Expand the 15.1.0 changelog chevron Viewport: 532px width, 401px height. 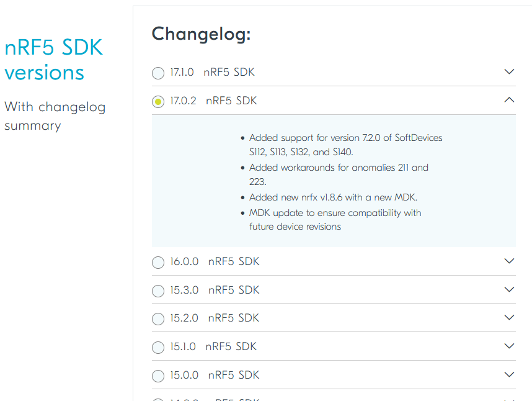click(x=509, y=346)
